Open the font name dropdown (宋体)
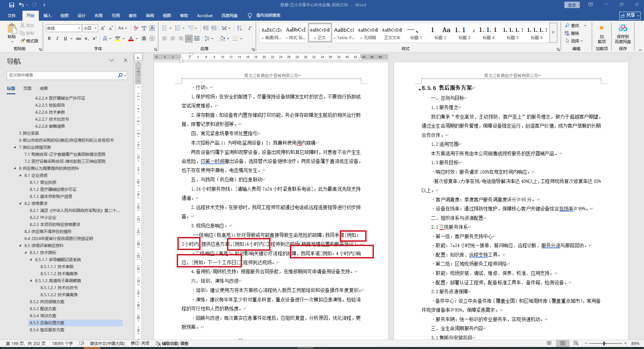 (x=79, y=28)
